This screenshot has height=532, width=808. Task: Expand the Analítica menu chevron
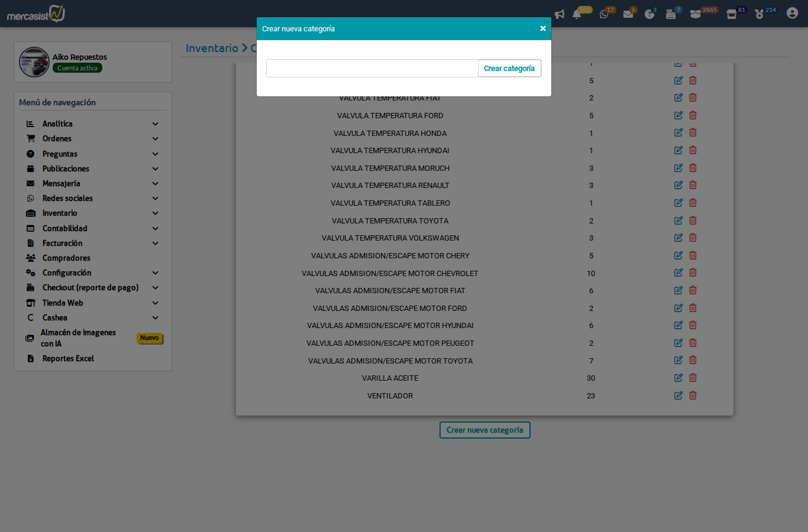(156, 124)
